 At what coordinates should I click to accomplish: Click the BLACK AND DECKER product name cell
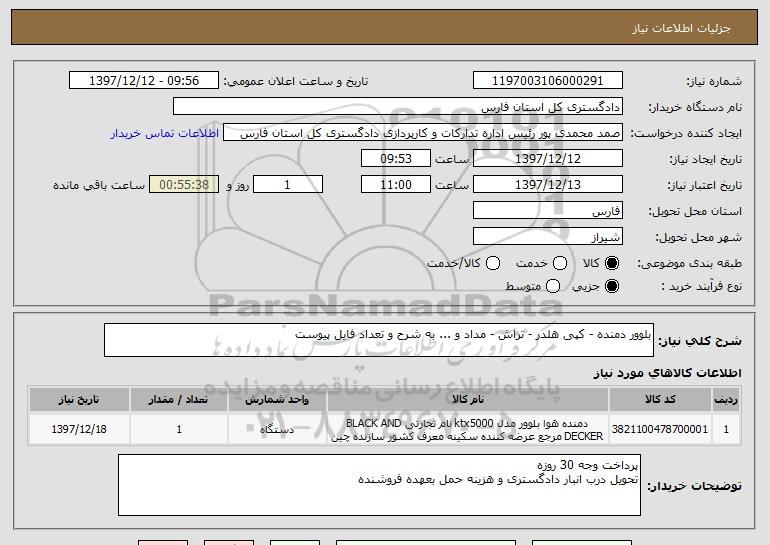(x=468, y=429)
